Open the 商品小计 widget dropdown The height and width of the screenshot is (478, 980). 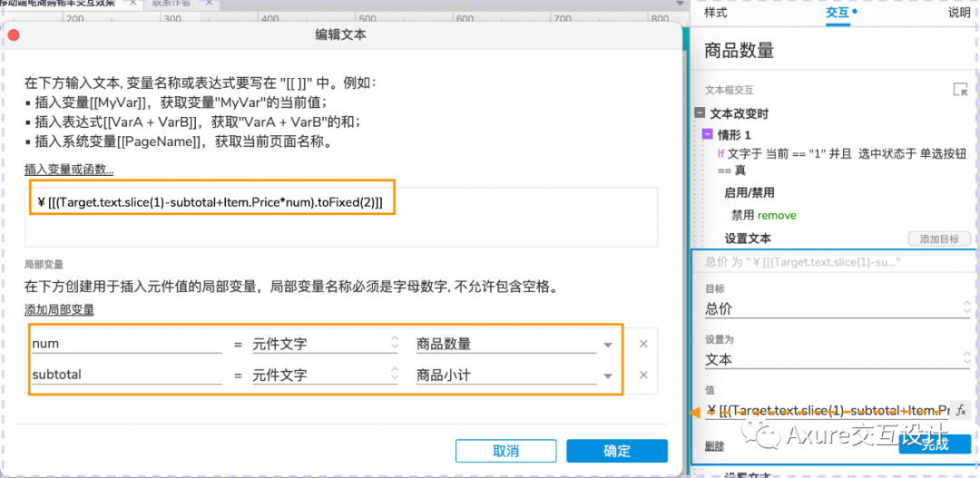coord(514,375)
